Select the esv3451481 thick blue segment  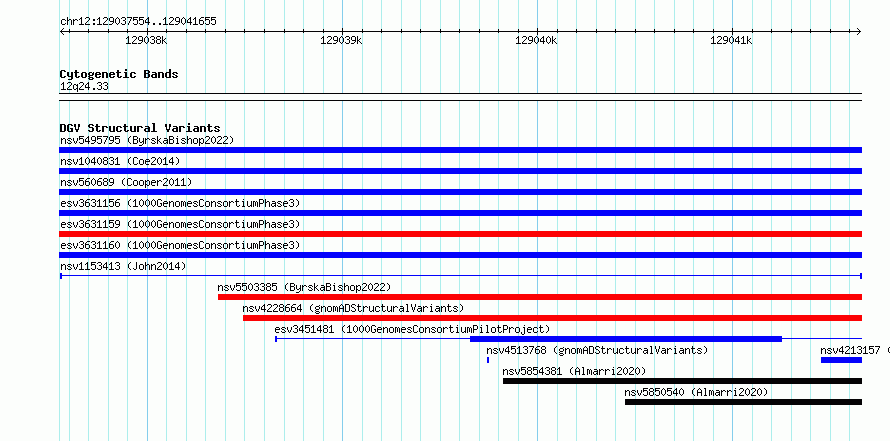coord(625,339)
